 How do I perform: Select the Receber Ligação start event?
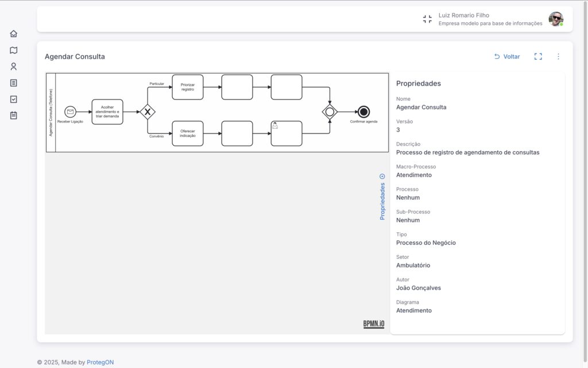coord(70,112)
